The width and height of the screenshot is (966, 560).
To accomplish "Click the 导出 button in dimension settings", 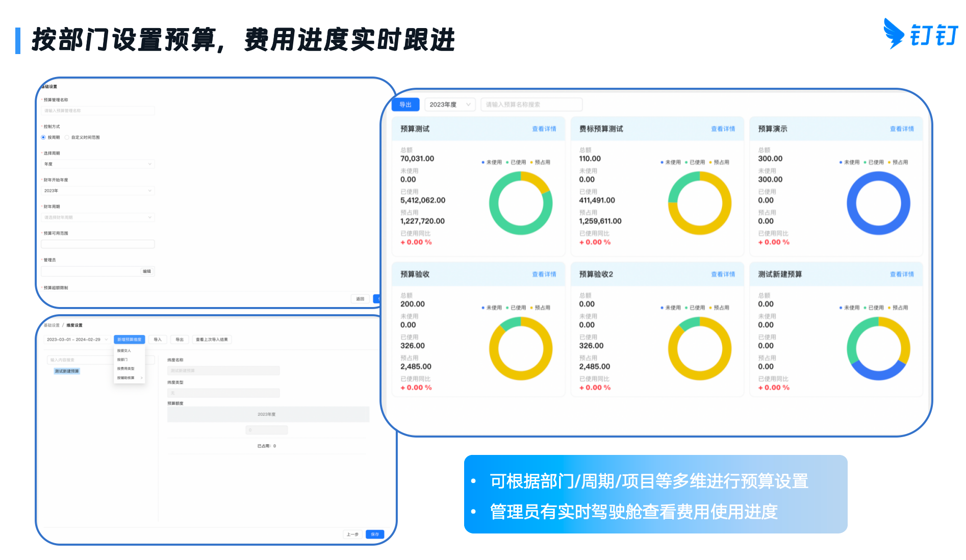I will (180, 339).
